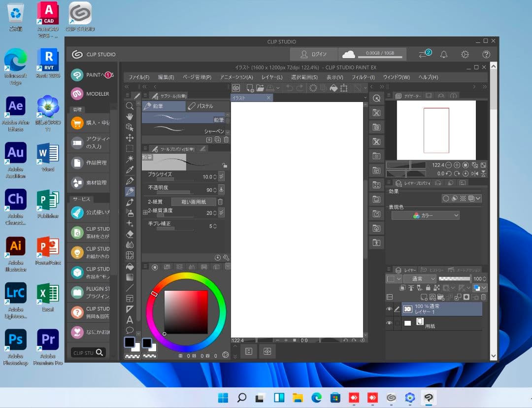Select the Zoom magnifier tool

pyautogui.click(x=130, y=106)
